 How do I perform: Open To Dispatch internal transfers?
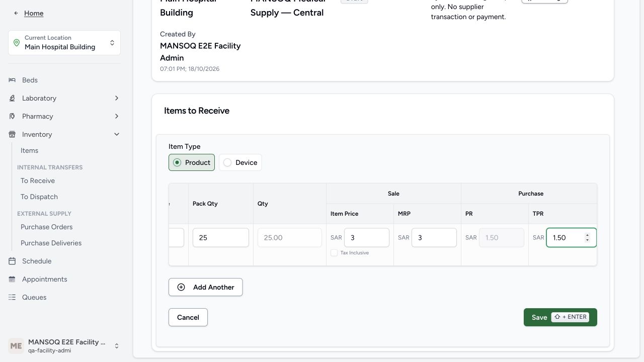(x=39, y=197)
